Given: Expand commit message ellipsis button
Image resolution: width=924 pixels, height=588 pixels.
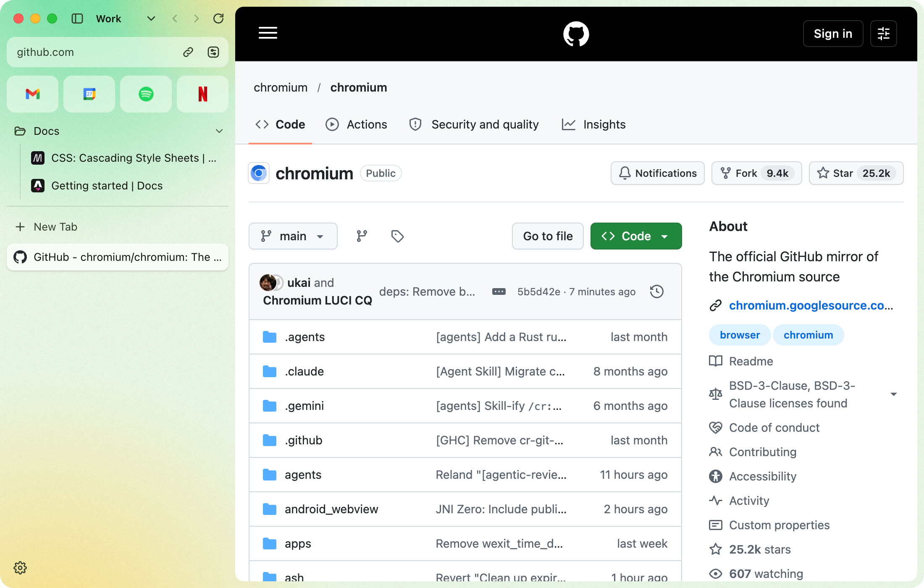Looking at the screenshot, I should (499, 291).
